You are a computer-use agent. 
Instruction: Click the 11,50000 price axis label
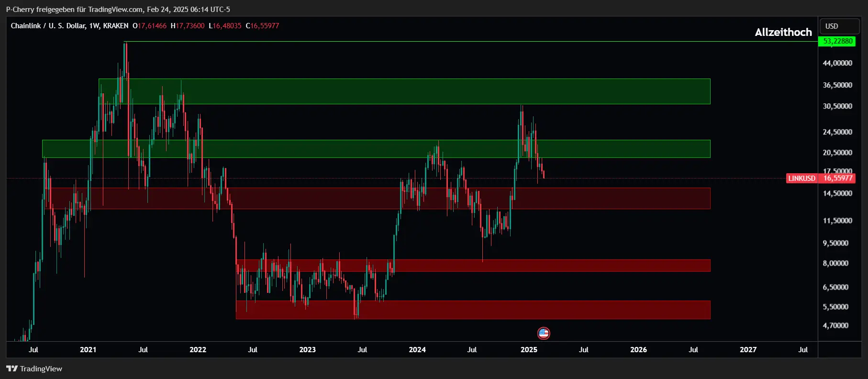tap(837, 221)
